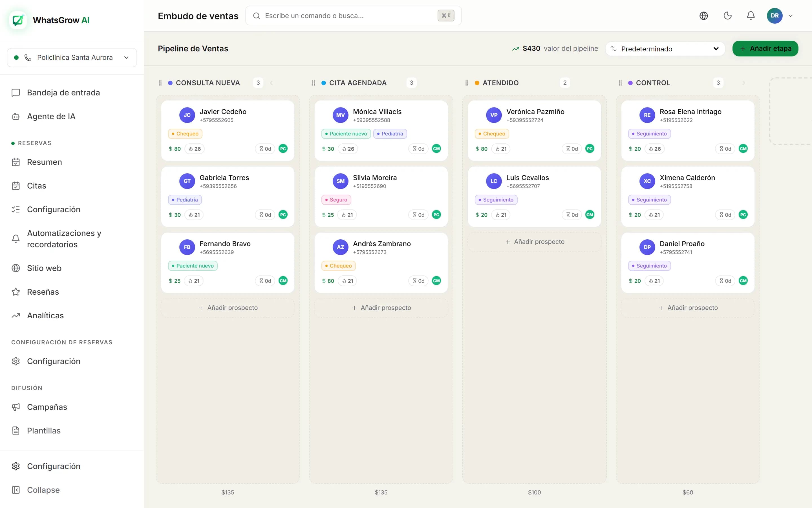Viewport: 812px width, 508px height.
Task: Click the drag handle of ATENDIDO column
Action: coord(467,83)
